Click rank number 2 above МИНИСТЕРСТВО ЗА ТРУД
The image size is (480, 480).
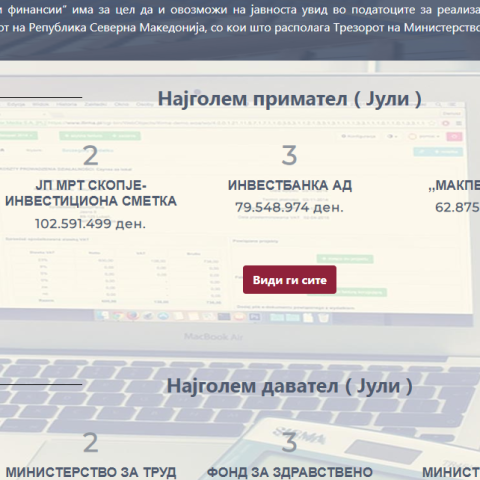[x=91, y=442]
